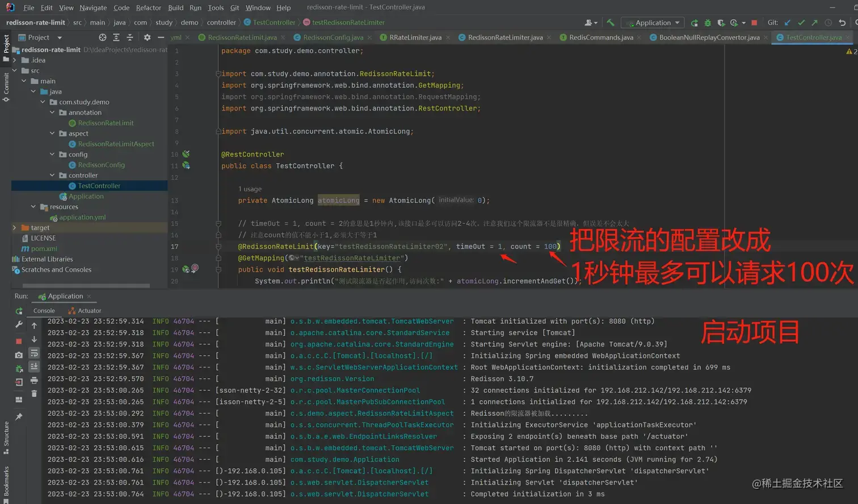858x504 pixels.
Task: Collapse the resources folder
Action: click(33, 207)
